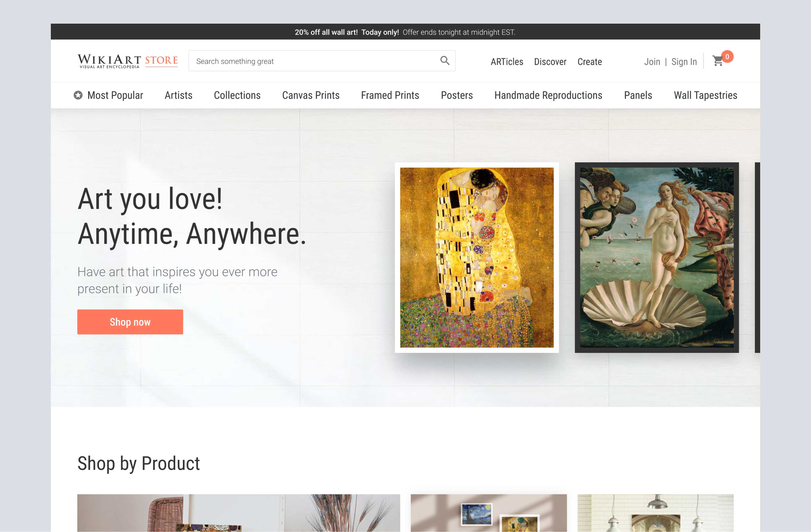Click the Sign In link

[x=684, y=62]
